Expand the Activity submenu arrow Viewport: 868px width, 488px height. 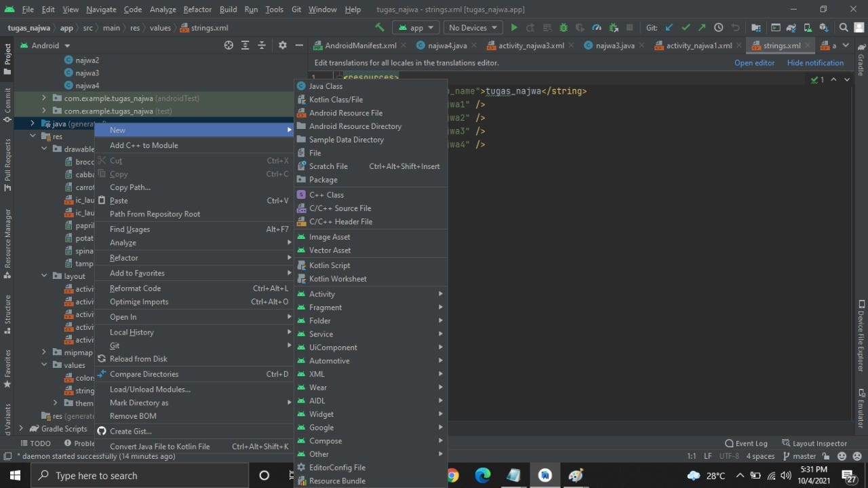coord(439,294)
